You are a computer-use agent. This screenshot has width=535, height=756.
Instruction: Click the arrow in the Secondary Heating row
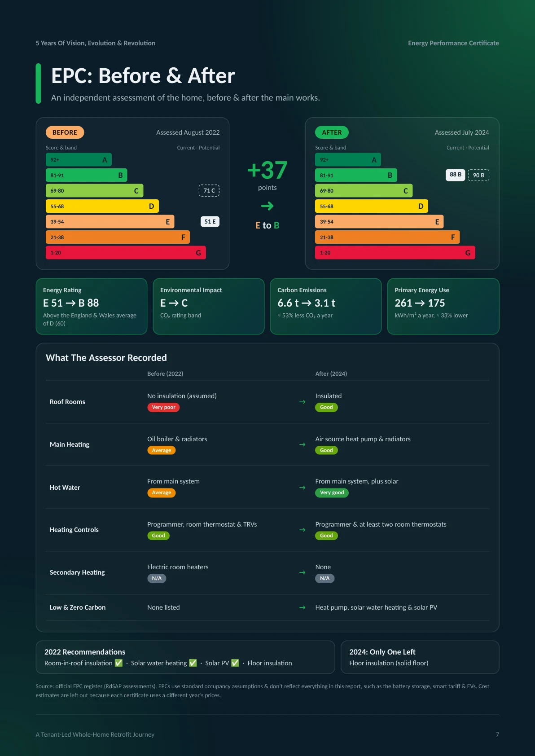pos(302,572)
